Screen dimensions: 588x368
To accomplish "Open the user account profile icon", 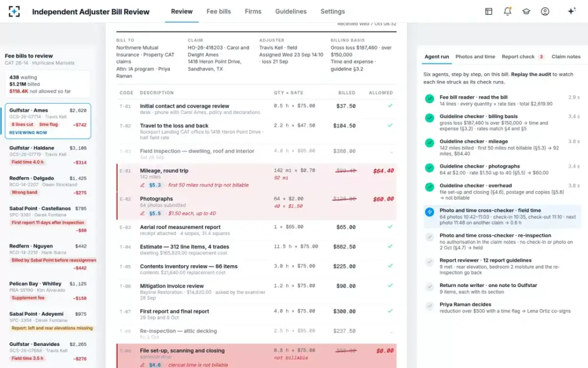I will [x=545, y=11].
